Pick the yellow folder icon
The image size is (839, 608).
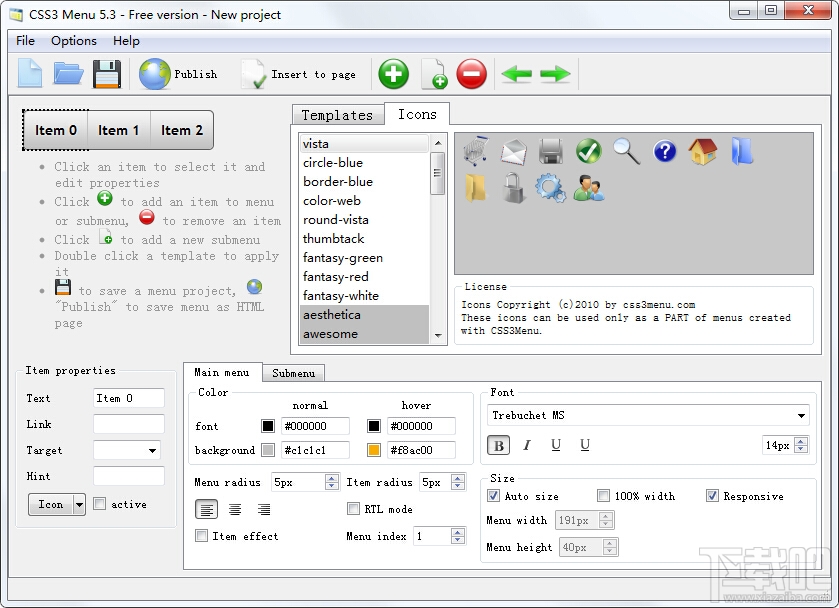(475, 188)
